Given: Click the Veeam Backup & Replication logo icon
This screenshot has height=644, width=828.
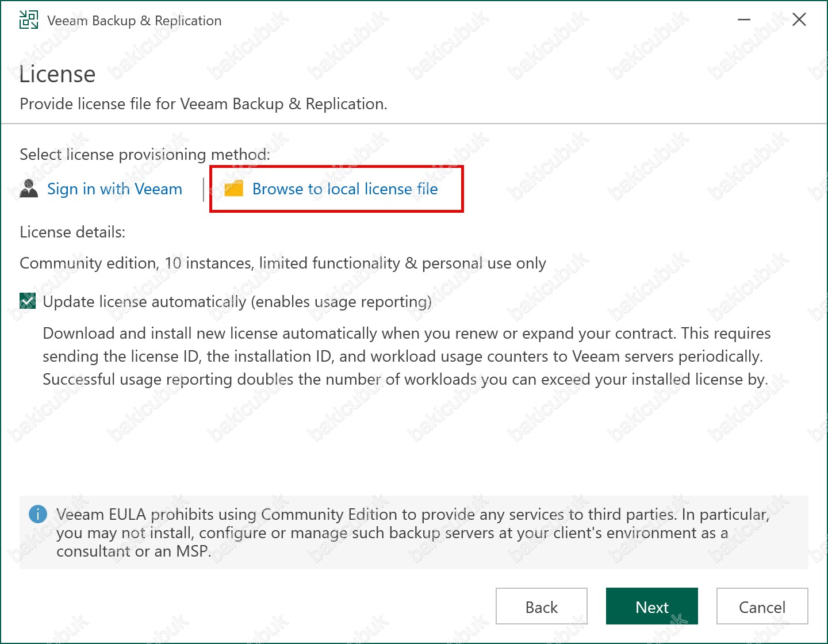Looking at the screenshot, I should (29, 20).
